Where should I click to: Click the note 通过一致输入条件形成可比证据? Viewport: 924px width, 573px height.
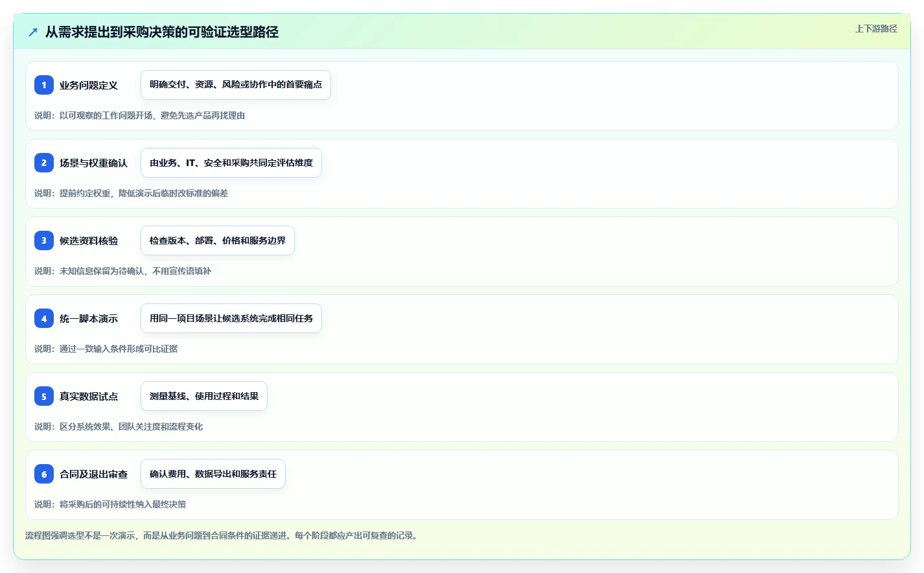(x=119, y=349)
